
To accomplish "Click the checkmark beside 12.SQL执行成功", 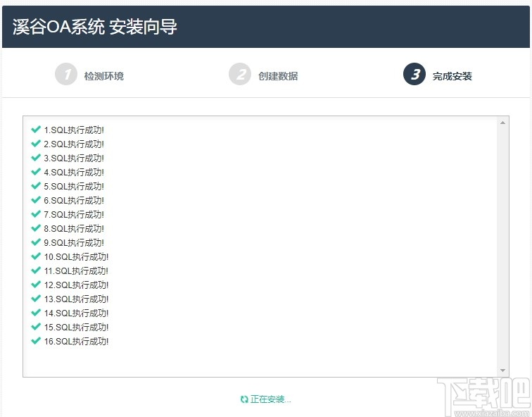I will coord(36,285).
